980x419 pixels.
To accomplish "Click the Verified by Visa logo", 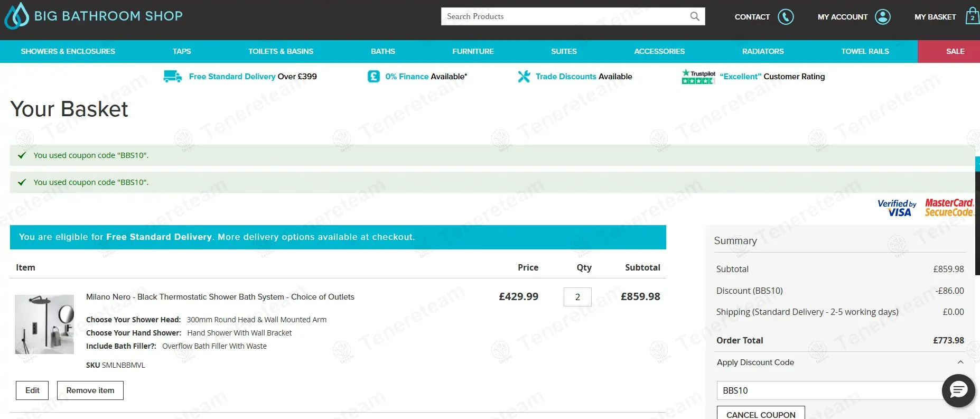I will [x=897, y=208].
